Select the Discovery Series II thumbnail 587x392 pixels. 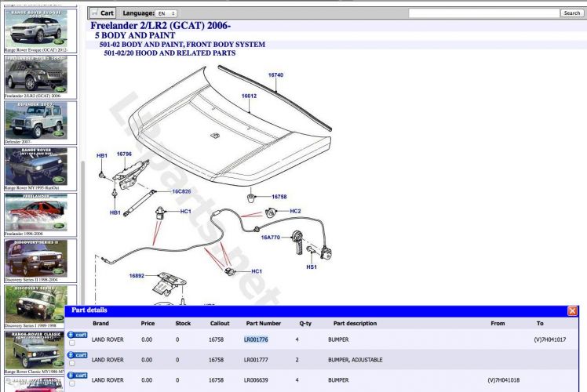36,258
